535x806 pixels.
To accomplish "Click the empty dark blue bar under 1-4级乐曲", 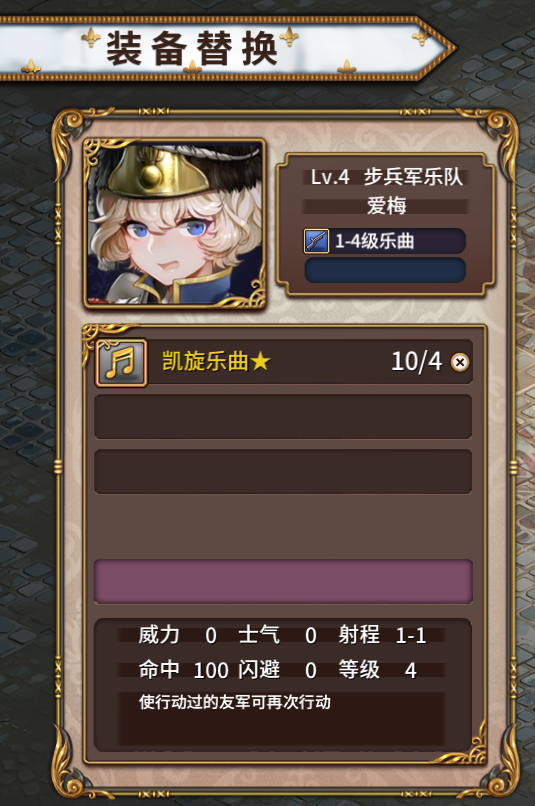I will tap(385, 270).
